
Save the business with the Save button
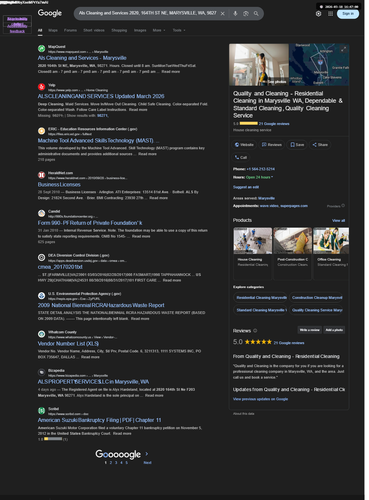[297, 145]
